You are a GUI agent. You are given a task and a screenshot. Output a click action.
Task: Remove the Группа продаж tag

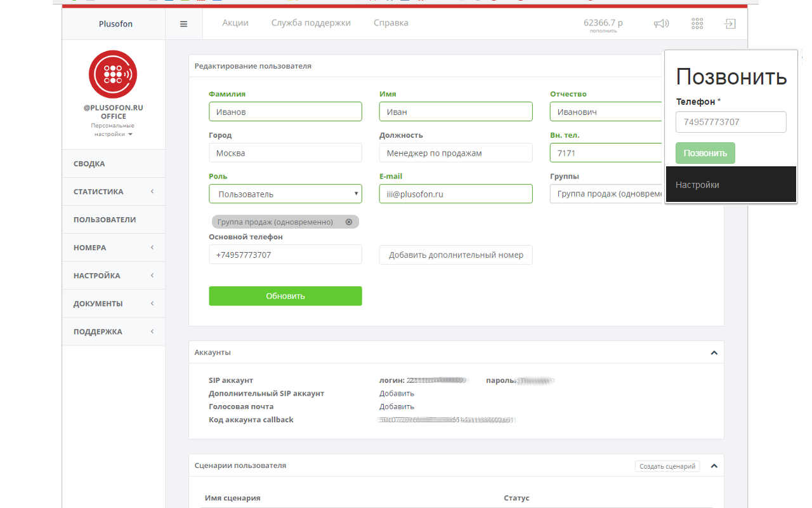[x=349, y=222]
